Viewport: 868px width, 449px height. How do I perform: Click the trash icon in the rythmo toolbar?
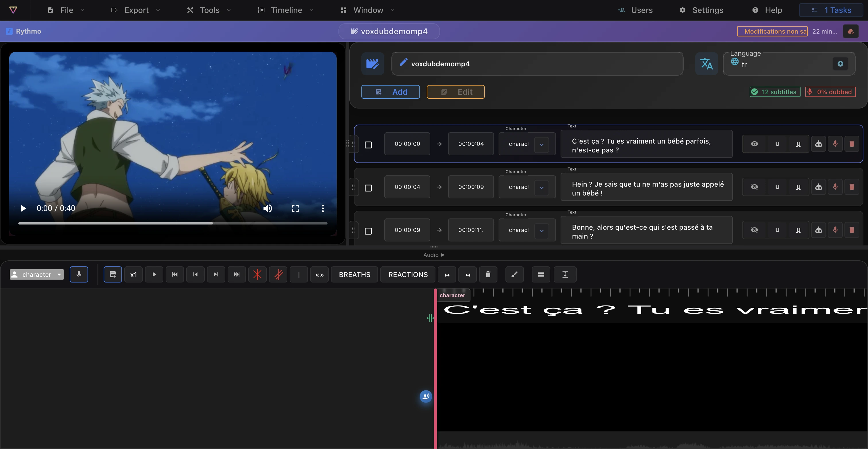pyautogui.click(x=488, y=274)
